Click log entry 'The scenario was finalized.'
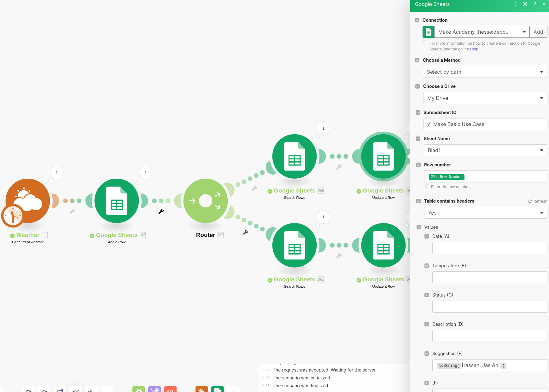The width and height of the screenshot is (549, 392). (301, 386)
